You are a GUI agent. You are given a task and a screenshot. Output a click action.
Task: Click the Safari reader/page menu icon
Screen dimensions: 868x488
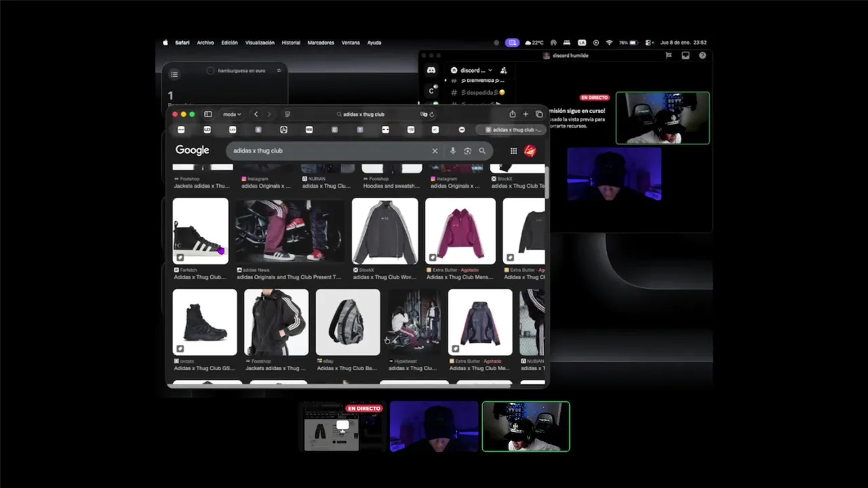(x=288, y=115)
